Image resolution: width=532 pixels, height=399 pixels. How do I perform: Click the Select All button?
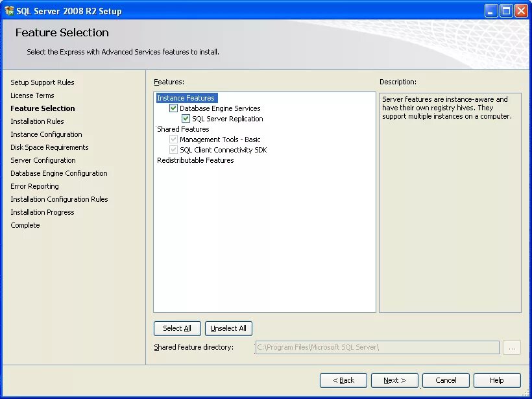click(177, 328)
